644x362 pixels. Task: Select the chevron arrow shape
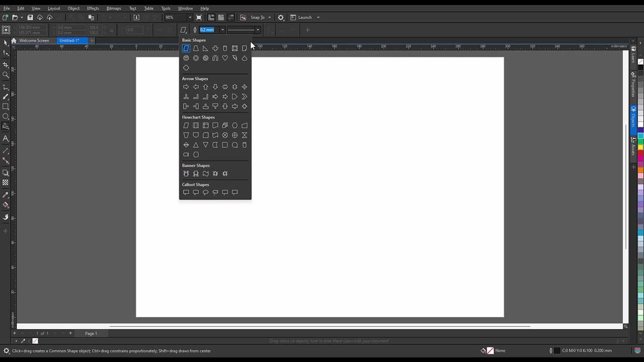tap(245, 97)
